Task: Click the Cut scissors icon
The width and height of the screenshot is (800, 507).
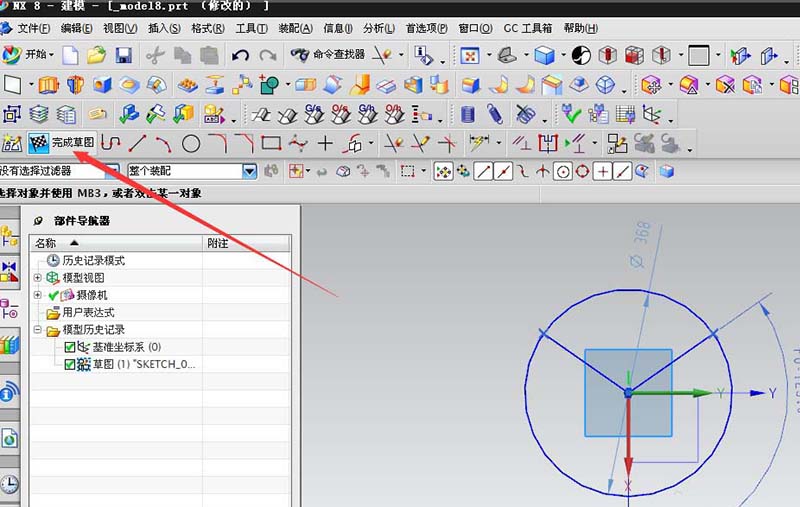Action: tap(154, 55)
